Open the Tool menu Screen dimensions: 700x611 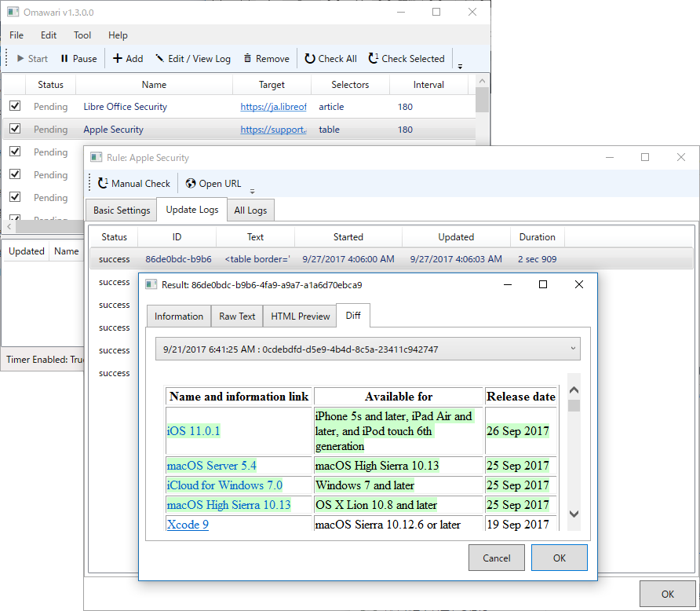point(82,35)
